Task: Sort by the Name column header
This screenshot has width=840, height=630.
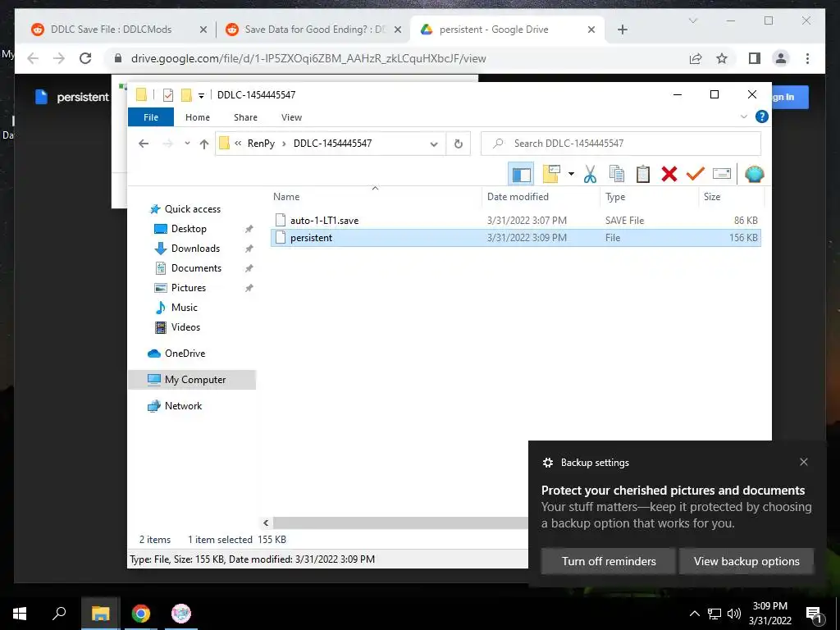Action: 286,197
